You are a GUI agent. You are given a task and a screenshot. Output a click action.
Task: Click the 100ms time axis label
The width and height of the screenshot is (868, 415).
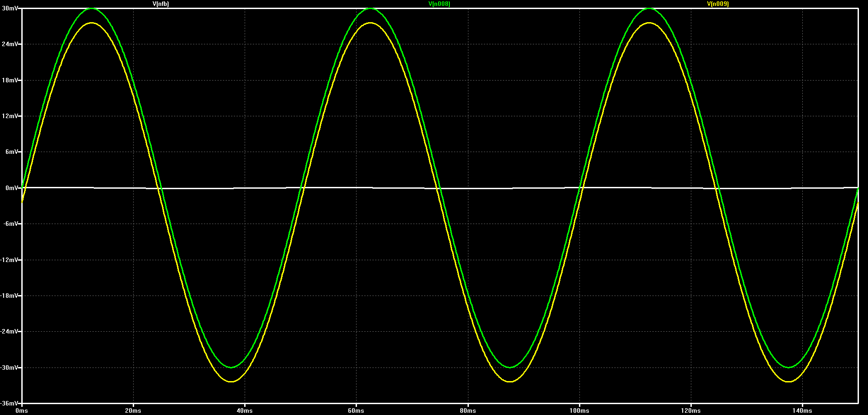click(x=579, y=411)
